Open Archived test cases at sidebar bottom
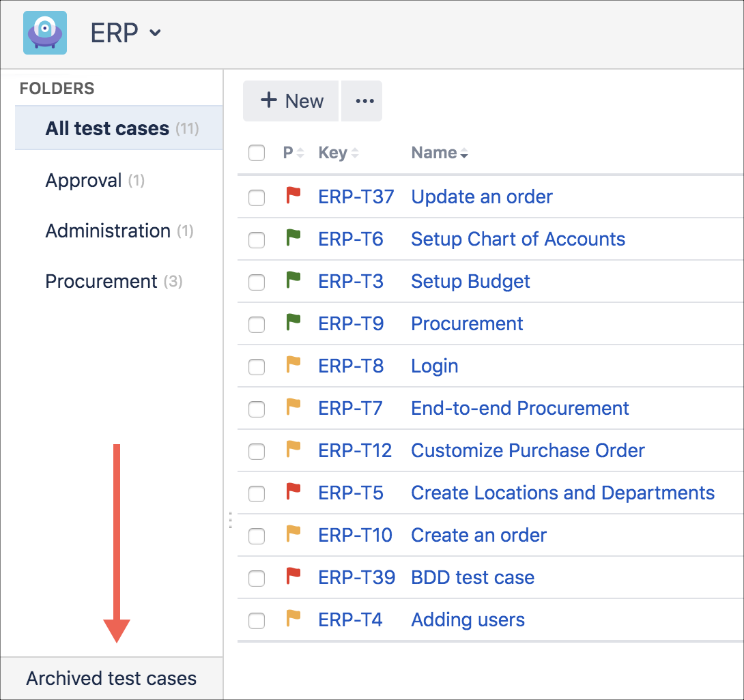Screen dimensions: 744x700 (x=111, y=678)
